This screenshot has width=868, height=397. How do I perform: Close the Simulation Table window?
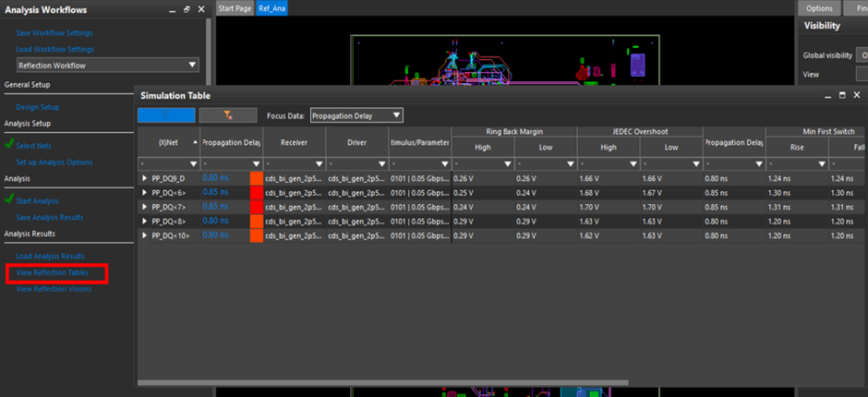tap(858, 95)
